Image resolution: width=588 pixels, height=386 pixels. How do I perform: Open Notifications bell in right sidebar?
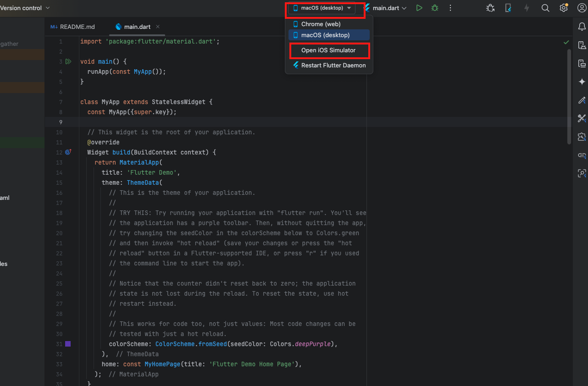[x=582, y=27]
